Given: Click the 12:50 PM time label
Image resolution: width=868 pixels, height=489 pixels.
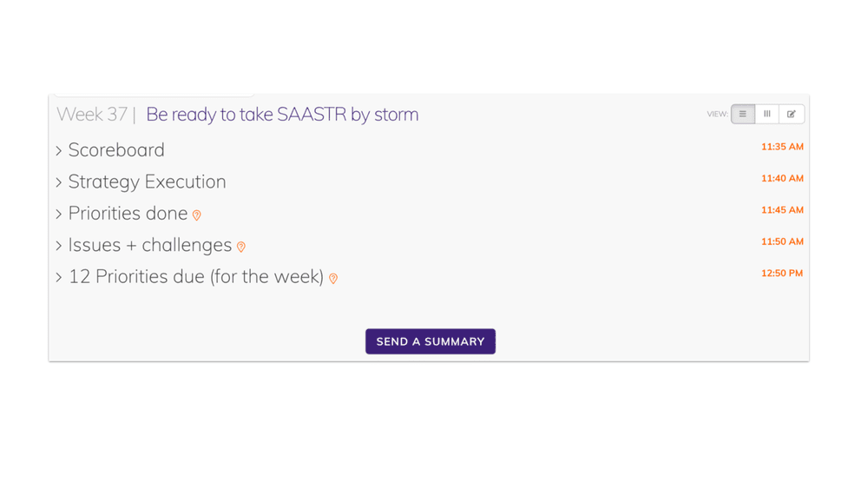Looking at the screenshot, I should tap(782, 273).
